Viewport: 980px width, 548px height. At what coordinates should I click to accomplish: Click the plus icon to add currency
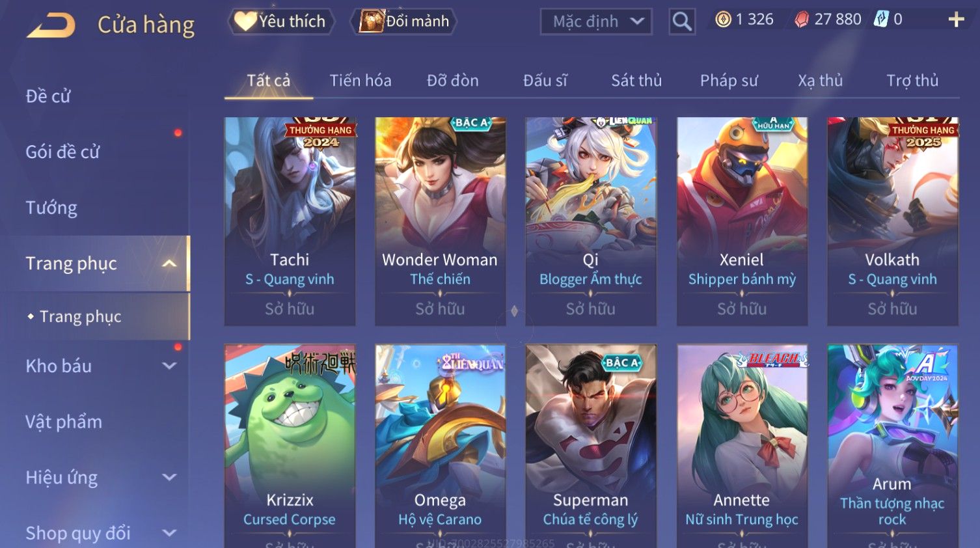[956, 20]
